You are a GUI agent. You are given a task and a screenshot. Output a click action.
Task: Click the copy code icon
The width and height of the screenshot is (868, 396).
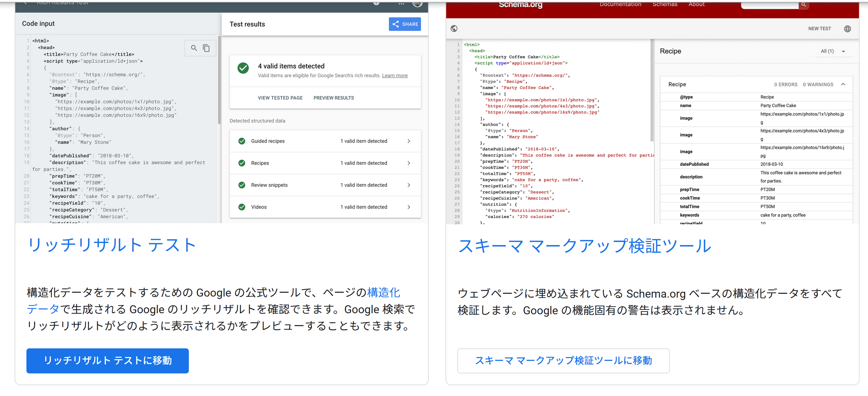tap(206, 48)
